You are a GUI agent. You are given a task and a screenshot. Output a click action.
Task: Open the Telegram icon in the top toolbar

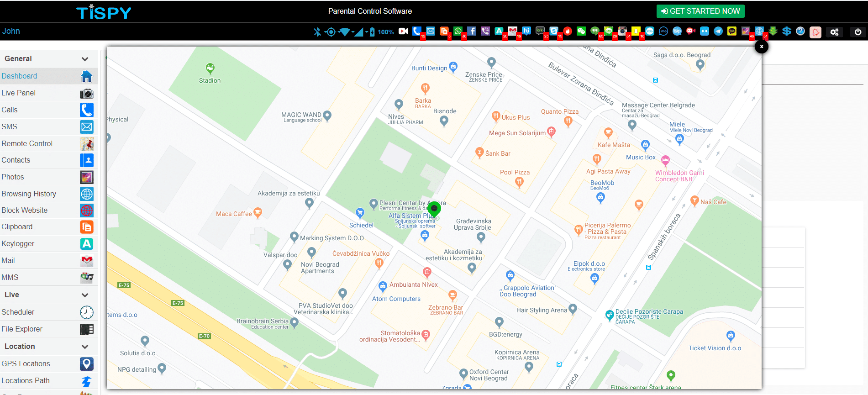point(718,31)
